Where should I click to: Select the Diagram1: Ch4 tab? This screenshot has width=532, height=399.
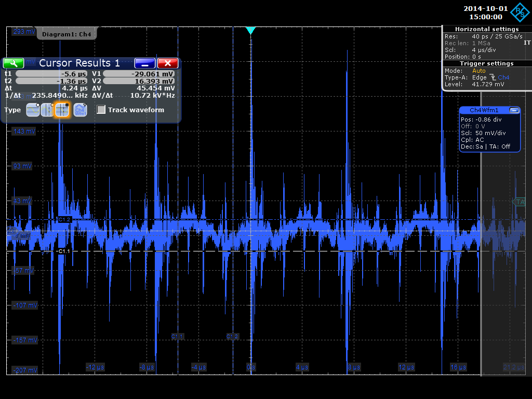[66, 34]
